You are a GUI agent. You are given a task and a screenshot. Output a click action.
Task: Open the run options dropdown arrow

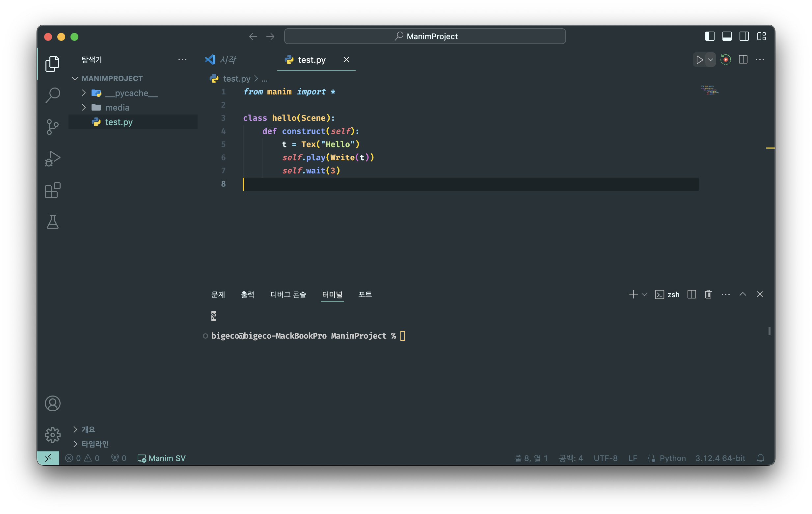click(711, 60)
